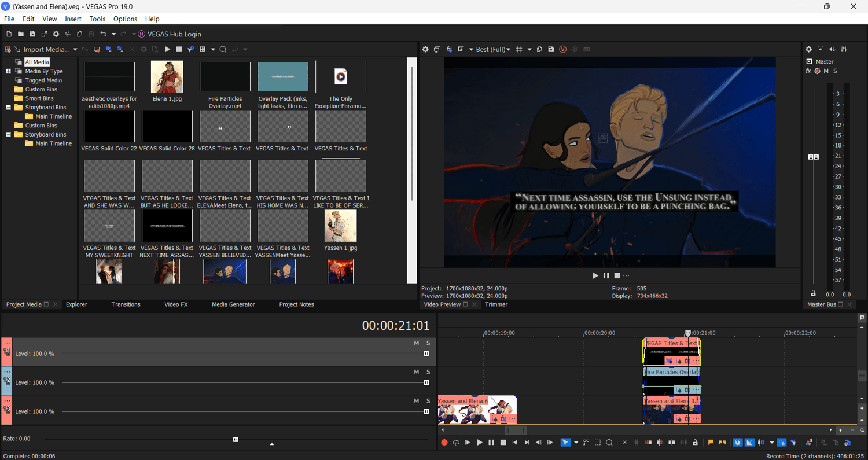The height and width of the screenshot is (460, 868).
Task: Toggle Enable Snapping magnet button
Action: pos(738,443)
